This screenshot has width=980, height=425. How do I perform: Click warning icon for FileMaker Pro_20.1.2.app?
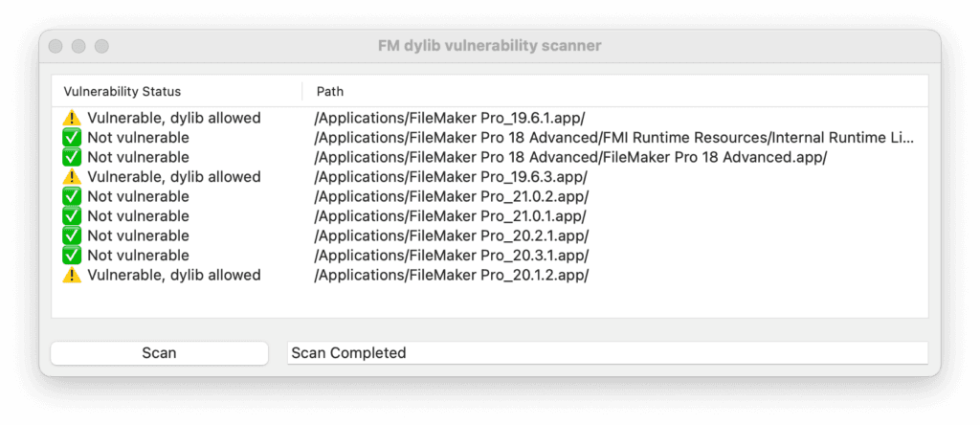click(72, 275)
